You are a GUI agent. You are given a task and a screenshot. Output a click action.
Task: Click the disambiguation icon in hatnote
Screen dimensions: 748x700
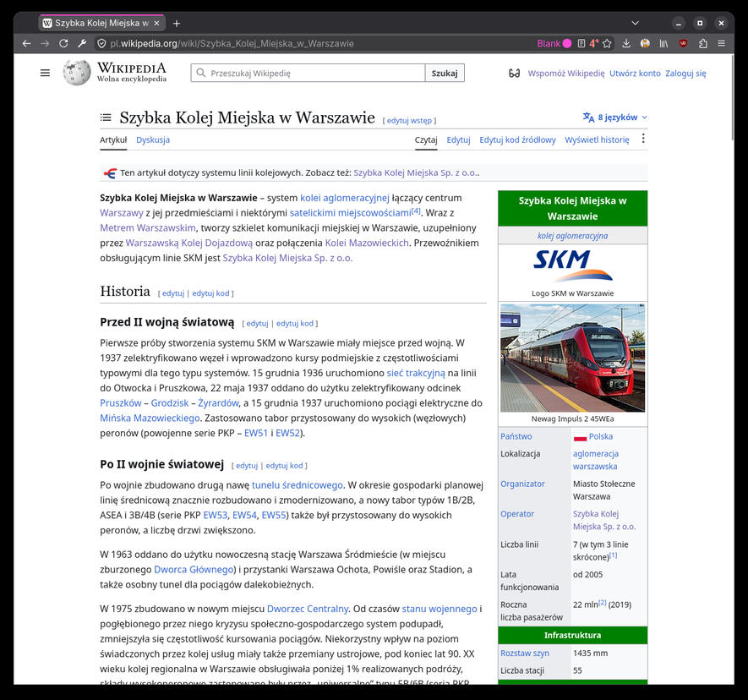pos(110,172)
